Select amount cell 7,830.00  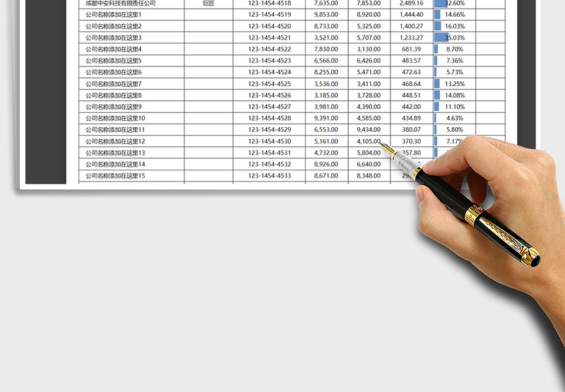pos(326,49)
